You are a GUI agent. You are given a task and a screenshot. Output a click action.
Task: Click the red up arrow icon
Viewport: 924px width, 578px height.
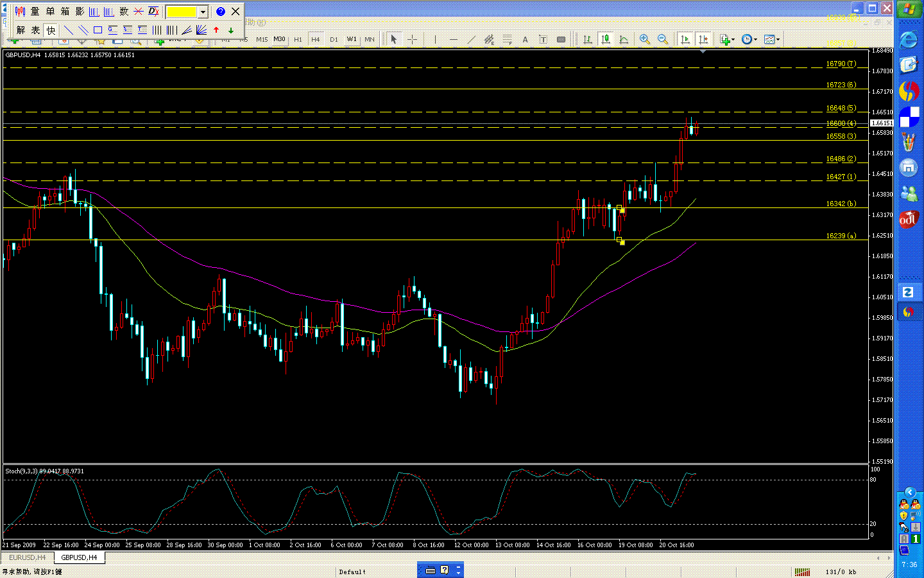(x=216, y=30)
